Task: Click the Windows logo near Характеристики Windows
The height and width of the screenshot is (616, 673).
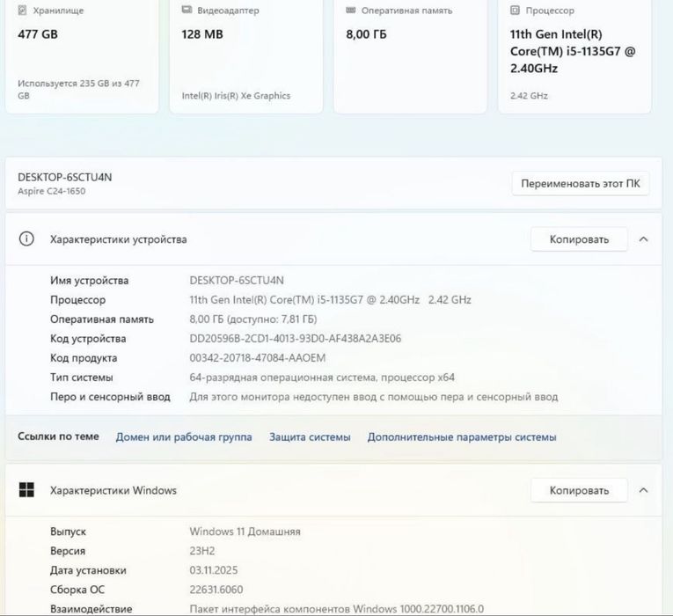Action: [x=26, y=490]
